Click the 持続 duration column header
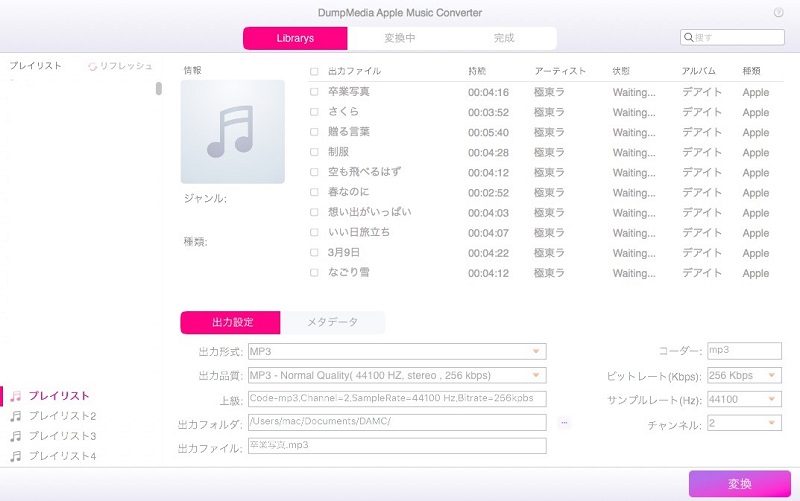This screenshot has width=800, height=501. click(x=477, y=71)
